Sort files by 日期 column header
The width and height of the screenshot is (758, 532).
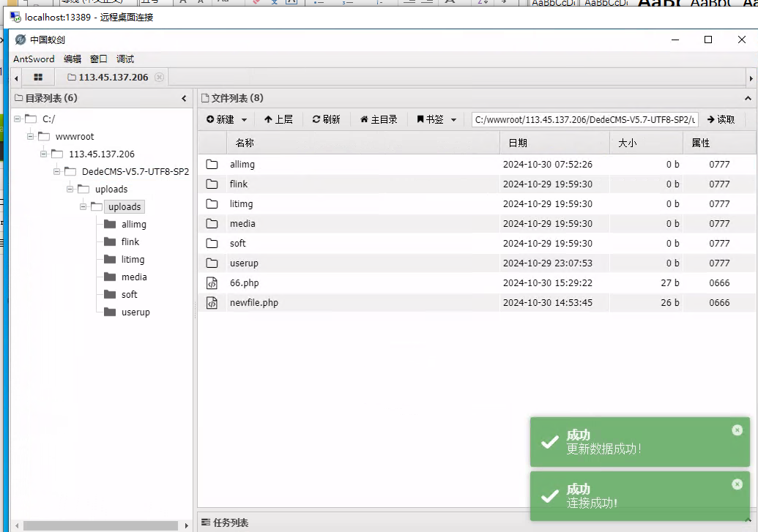[x=518, y=143]
